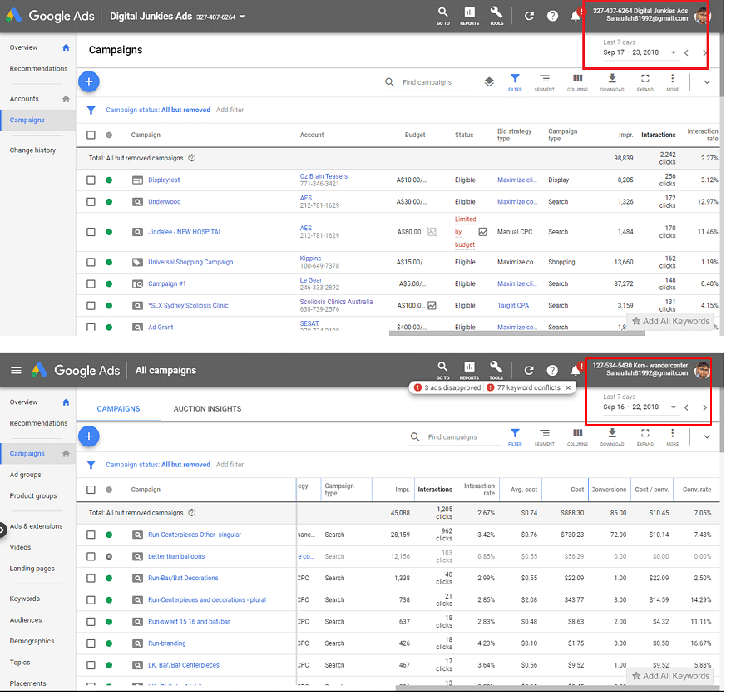
Task: Open Keywords in bottom sidebar
Action: [25, 599]
